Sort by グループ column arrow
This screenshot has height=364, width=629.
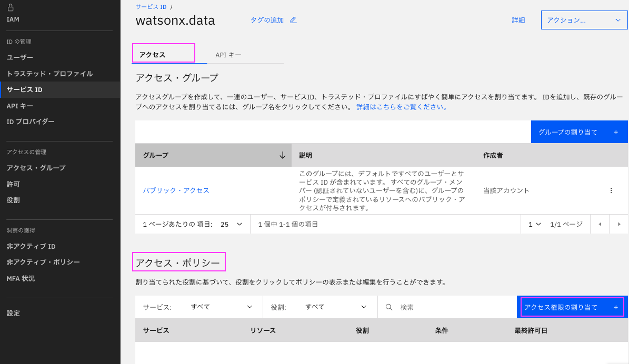tap(283, 155)
